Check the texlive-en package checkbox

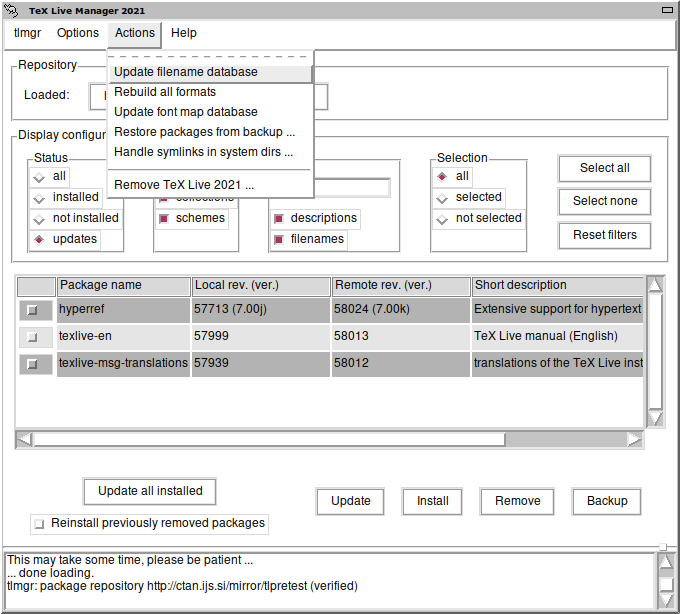click(32, 337)
